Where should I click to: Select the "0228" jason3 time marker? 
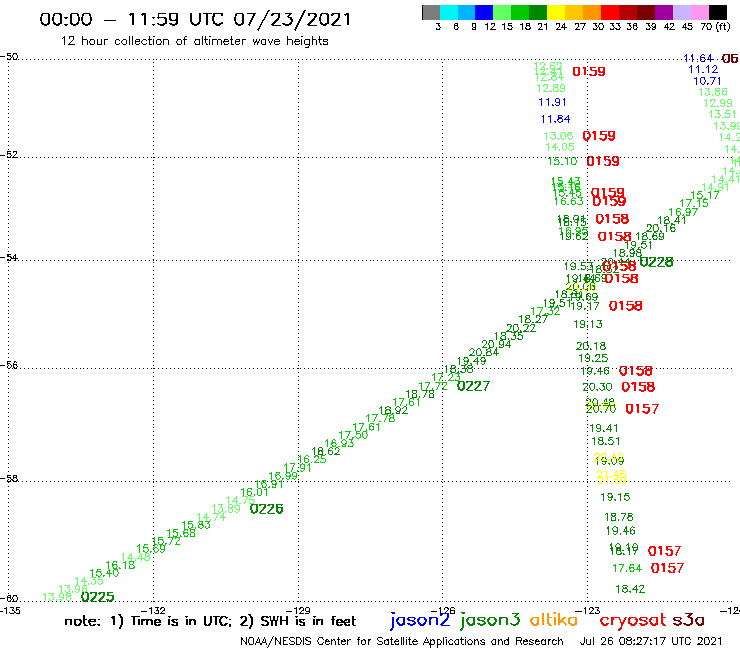656,262
